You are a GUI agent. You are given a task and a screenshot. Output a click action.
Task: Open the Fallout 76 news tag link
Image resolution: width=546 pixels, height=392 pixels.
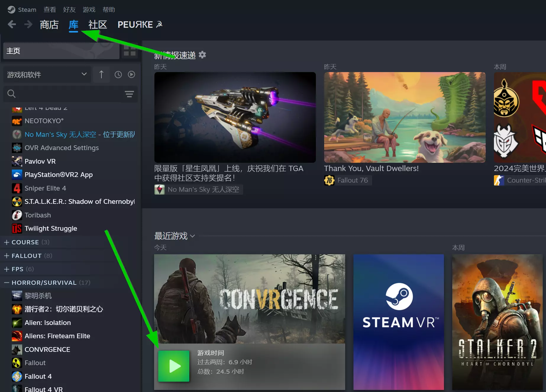[348, 180]
